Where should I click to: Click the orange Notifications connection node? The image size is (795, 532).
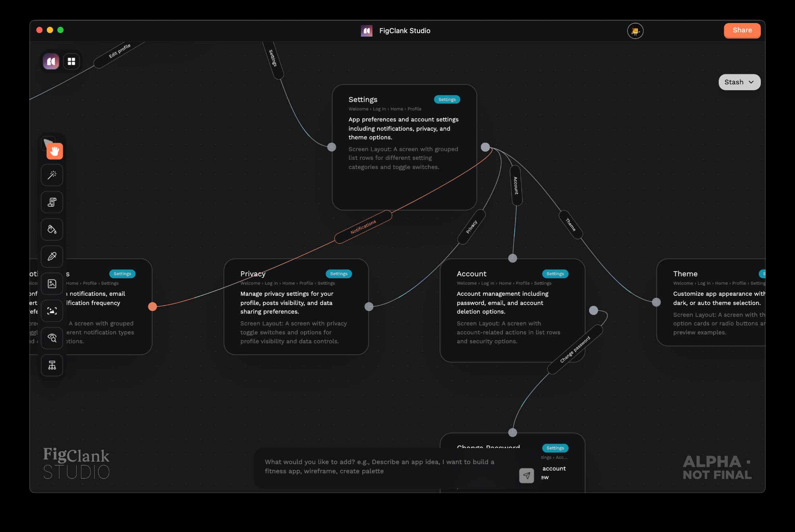[152, 307]
